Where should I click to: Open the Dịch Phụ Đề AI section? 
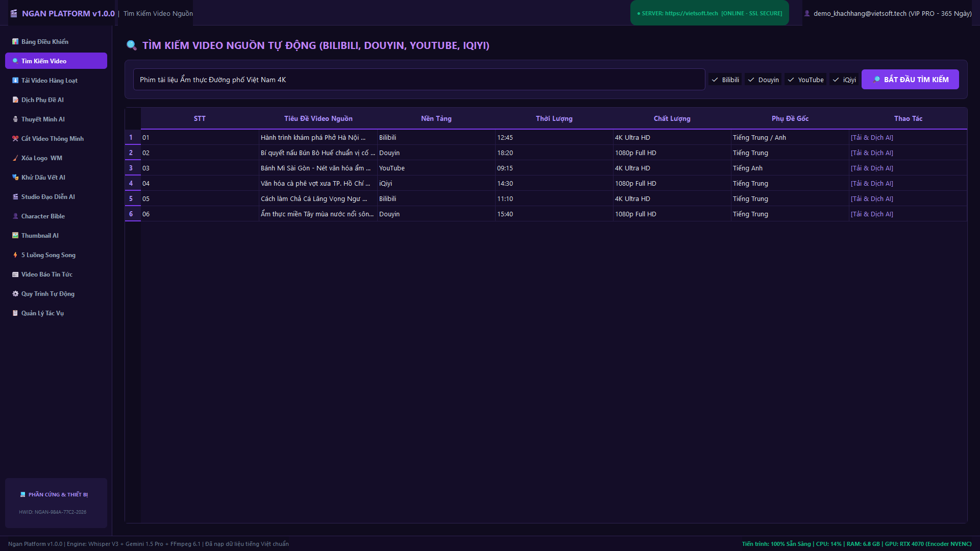click(56, 100)
